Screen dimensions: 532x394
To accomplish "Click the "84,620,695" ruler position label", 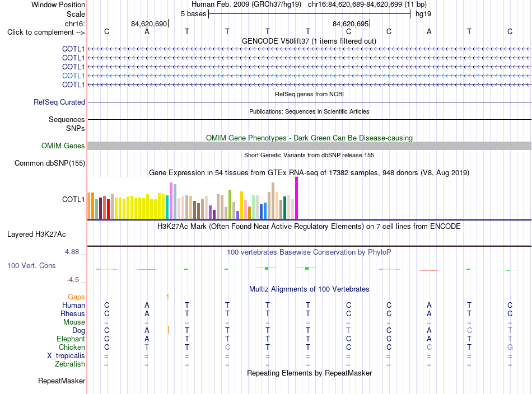I will [x=351, y=24].
